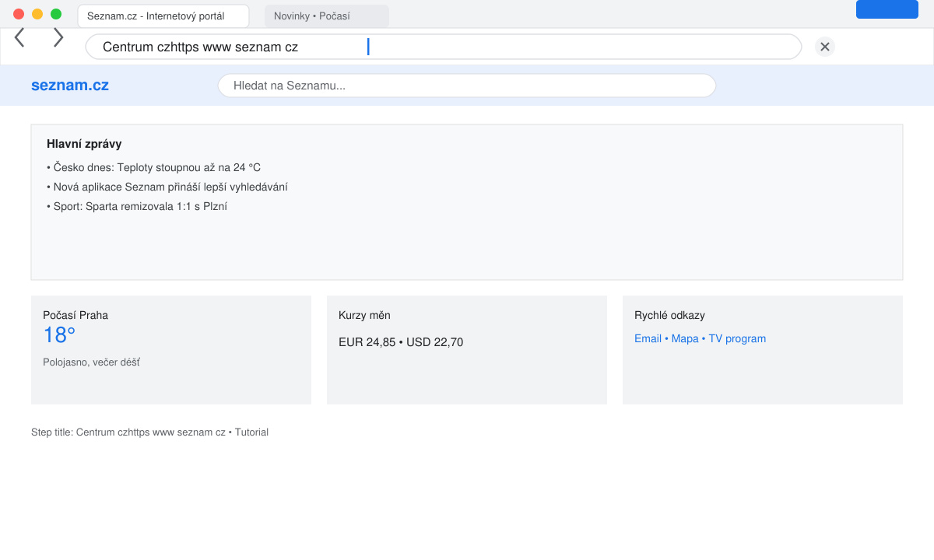
Task: Go back with the left arrow
Action: [x=19, y=37]
